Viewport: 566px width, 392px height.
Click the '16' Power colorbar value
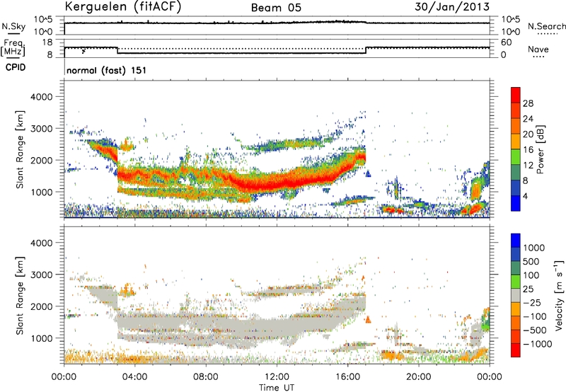[x=528, y=150]
